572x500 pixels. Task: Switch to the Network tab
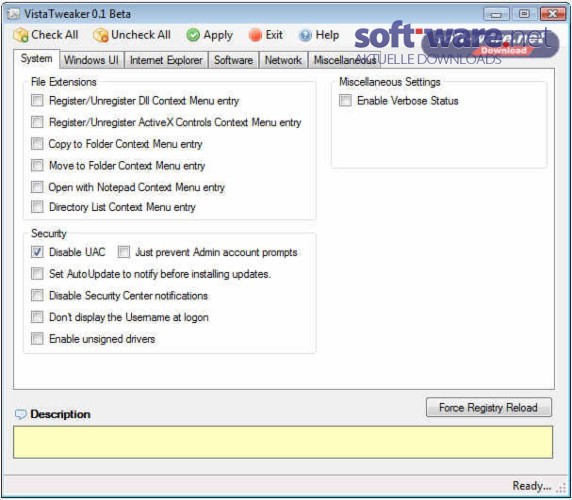[x=283, y=60]
